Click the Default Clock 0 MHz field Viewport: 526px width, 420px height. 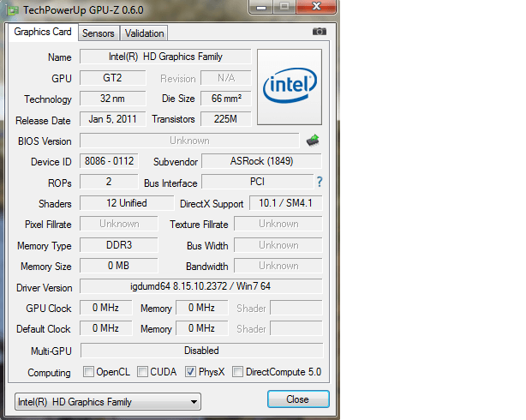click(x=105, y=328)
